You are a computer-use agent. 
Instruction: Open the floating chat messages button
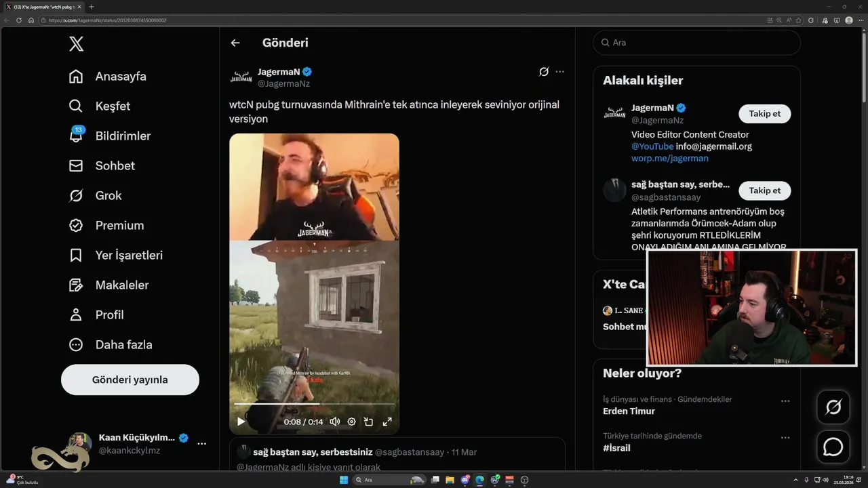(x=833, y=447)
